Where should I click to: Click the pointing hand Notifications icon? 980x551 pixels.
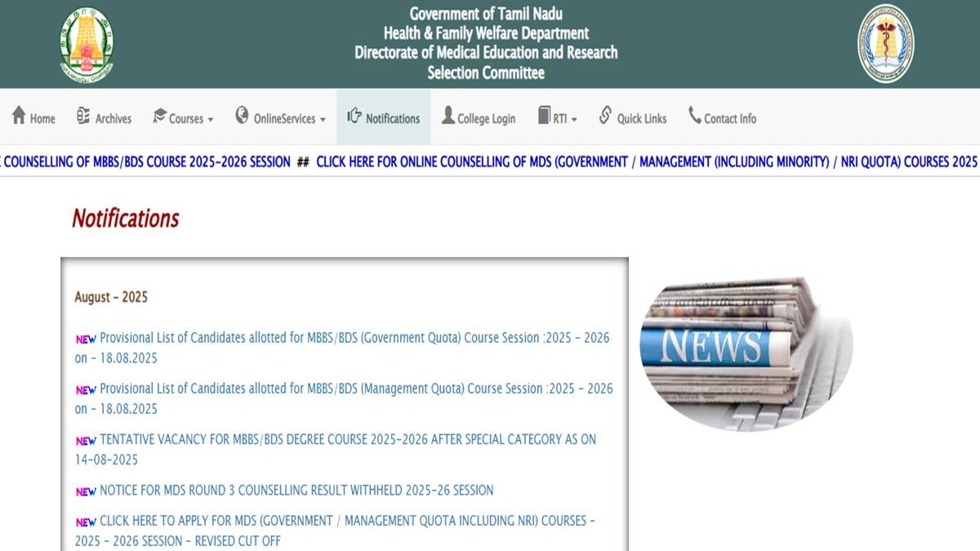click(354, 116)
